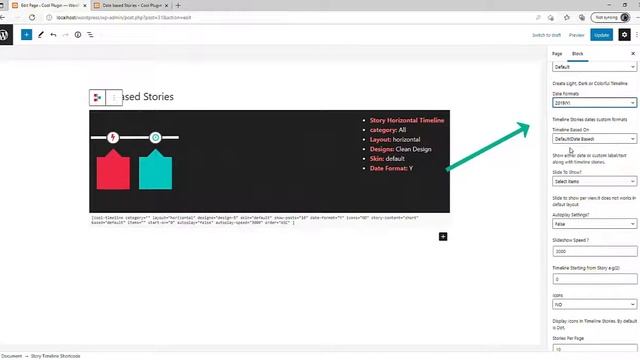Select the Date based Stories browser tab

click(131, 6)
